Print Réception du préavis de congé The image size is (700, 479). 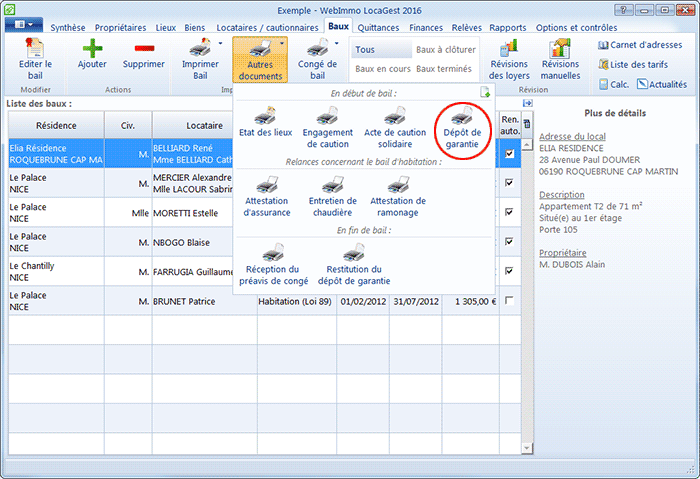click(x=273, y=264)
